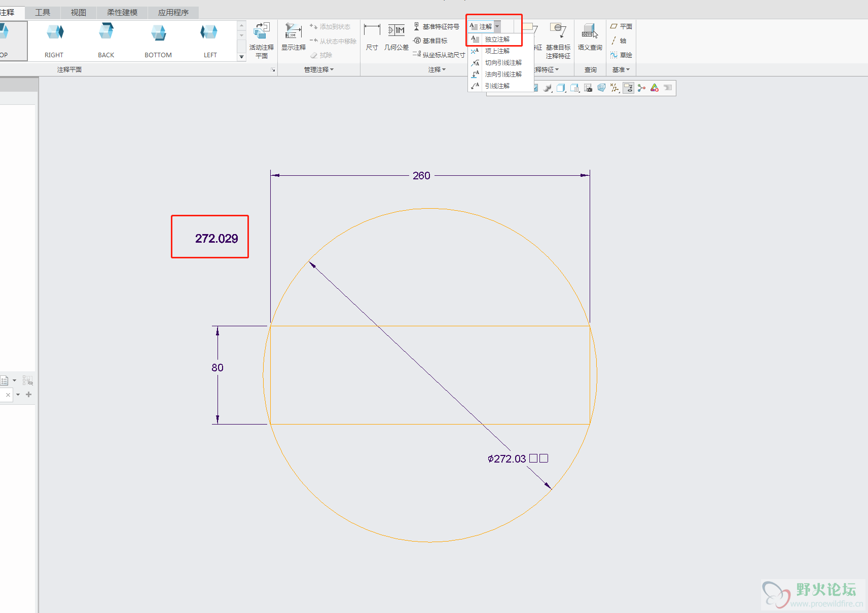868x613 pixels.
Task: Click the 注解 button in ribbon
Action: [x=481, y=26]
